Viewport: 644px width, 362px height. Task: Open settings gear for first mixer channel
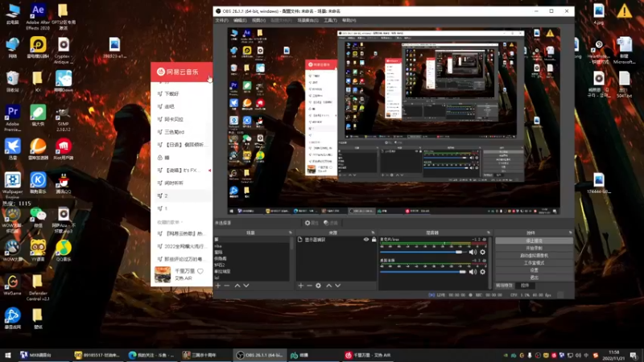coord(482,252)
